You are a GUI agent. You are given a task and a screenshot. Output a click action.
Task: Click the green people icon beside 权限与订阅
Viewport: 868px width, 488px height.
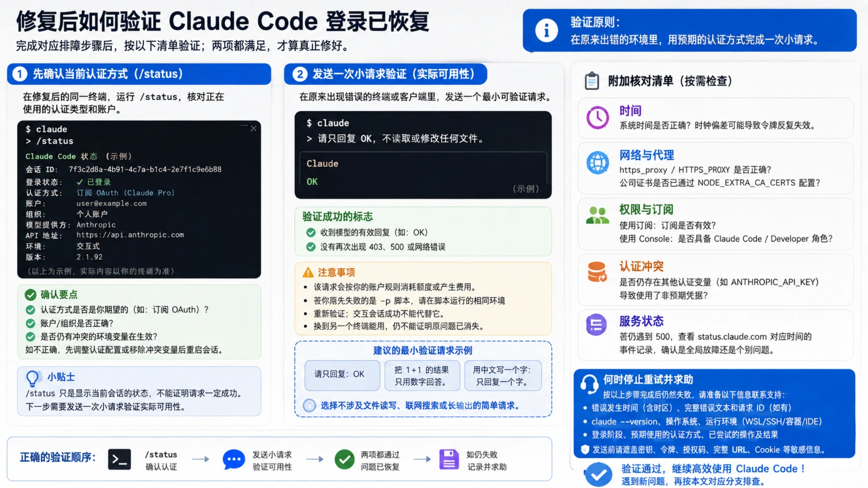point(598,215)
